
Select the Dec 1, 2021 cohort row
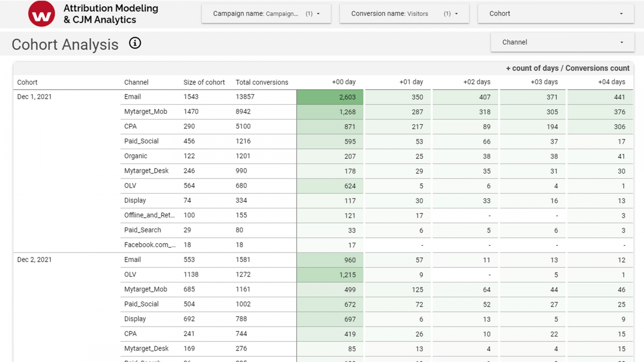coord(35,97)
